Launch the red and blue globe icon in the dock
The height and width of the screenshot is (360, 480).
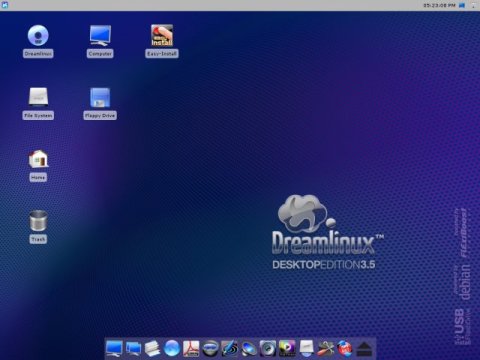coord(345,349)
